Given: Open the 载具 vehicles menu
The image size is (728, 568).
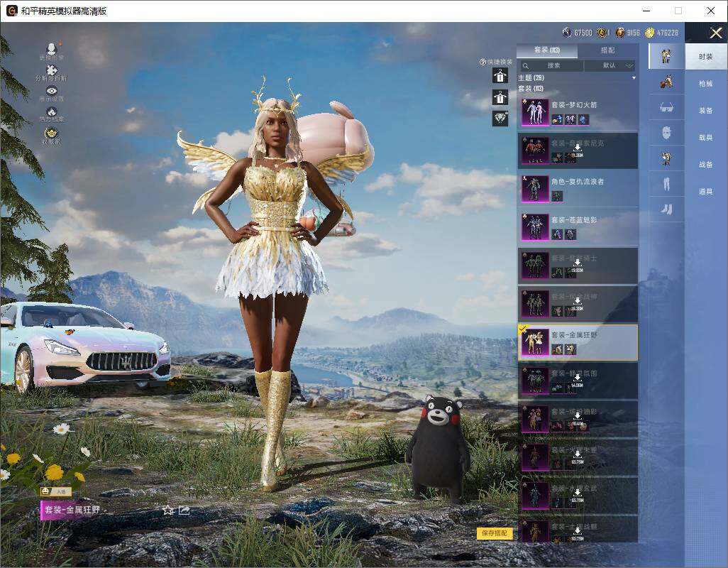Looking at the screenshot, I should pyautogui.click(x=706, y=138).
